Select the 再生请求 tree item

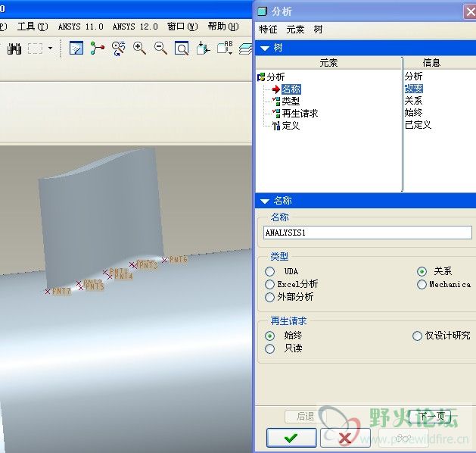pyautogui.click(x=300, y=114)
